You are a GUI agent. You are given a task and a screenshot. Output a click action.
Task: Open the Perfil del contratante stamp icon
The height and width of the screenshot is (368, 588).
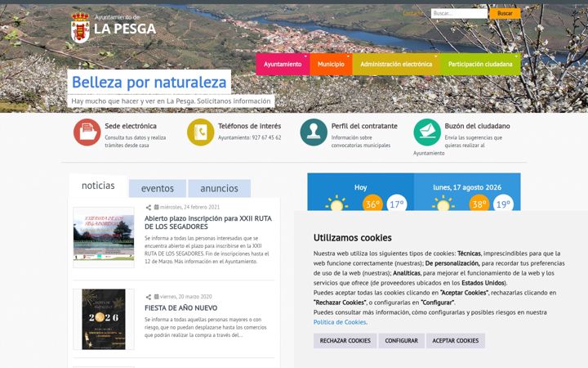click(x=314, y=132)
